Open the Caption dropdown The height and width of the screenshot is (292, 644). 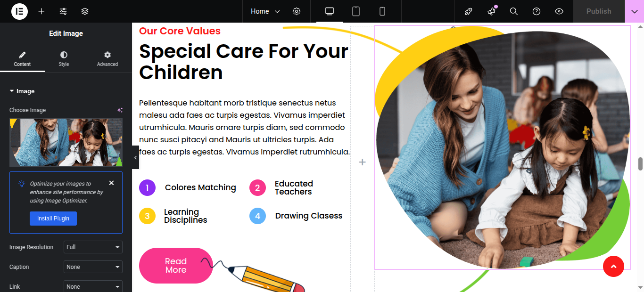click(x=93, y=267)
